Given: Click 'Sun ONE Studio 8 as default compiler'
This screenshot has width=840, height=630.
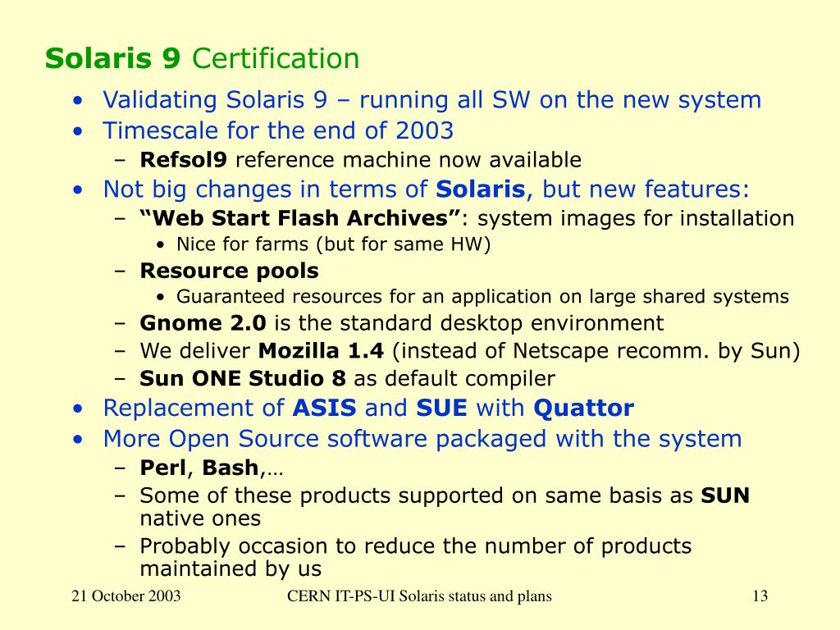Looking at the screenshot, I should click(347, 379).
